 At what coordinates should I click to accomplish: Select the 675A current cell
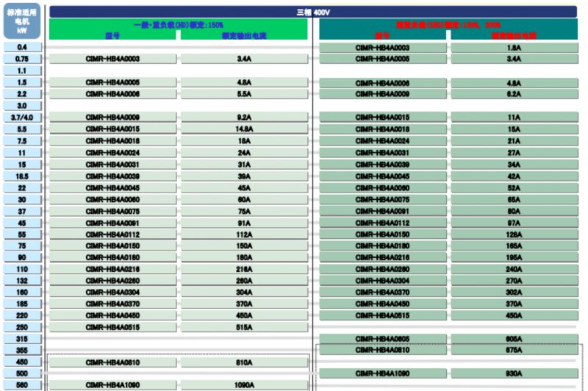(514, 350)
